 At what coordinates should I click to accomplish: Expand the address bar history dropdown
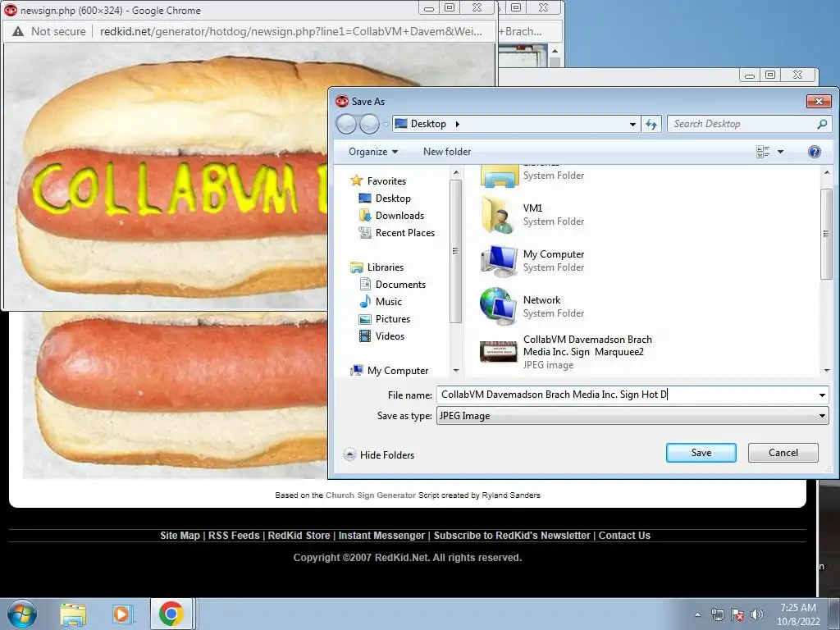tap(632, 125)
